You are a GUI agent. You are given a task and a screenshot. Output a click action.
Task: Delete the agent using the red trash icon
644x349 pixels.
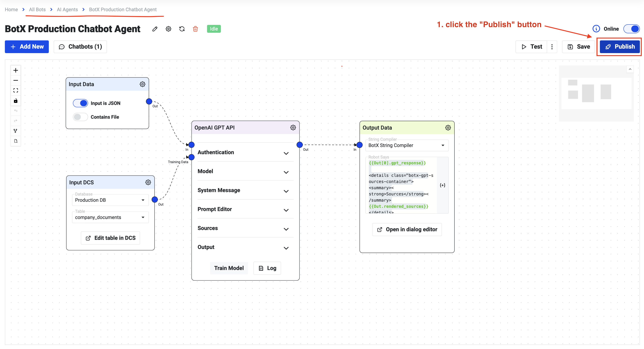point(195,29)
